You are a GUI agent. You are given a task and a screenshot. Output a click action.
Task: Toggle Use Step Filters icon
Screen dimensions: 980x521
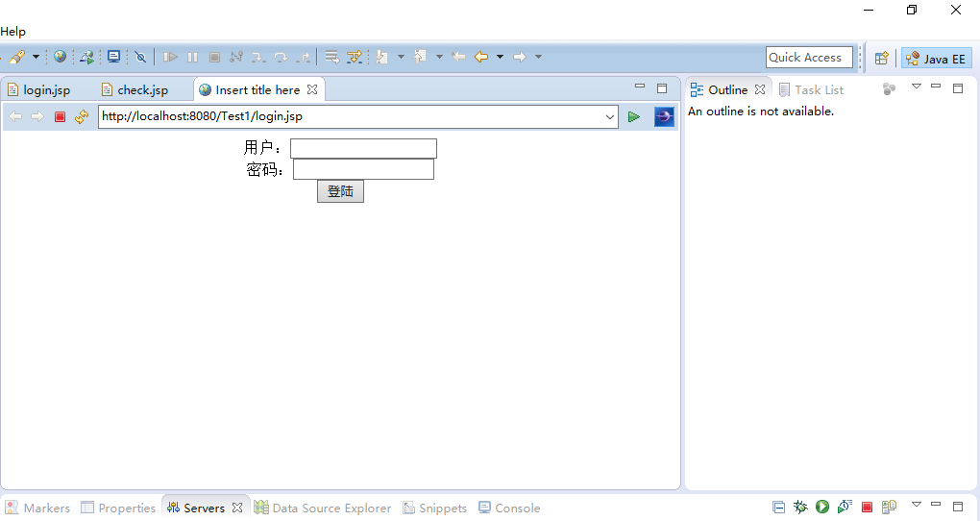click(355, 57)
